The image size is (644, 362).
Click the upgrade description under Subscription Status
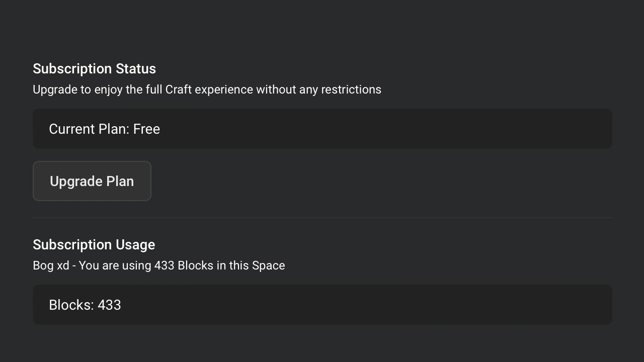(x=207, y=89)
